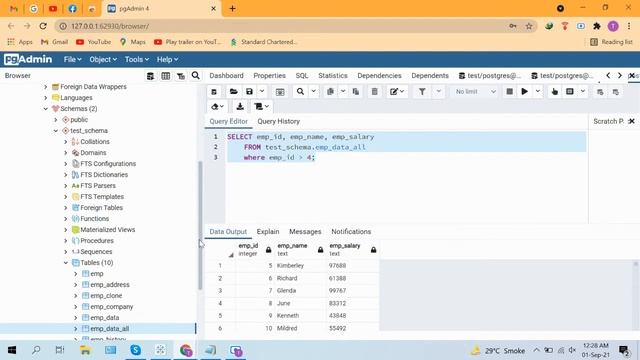
Task: Open the Copy options dropdown arrow
Action: tap(343, 92)
